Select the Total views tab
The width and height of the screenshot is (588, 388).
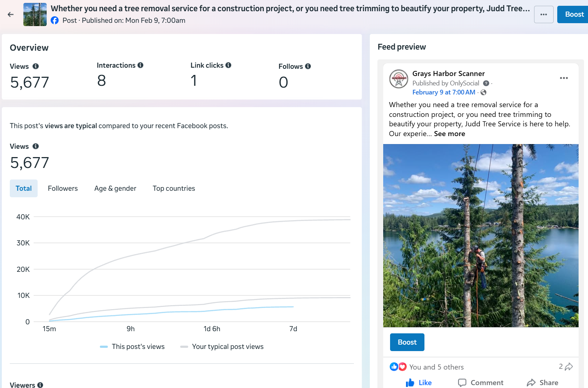[x=24, y=189]
